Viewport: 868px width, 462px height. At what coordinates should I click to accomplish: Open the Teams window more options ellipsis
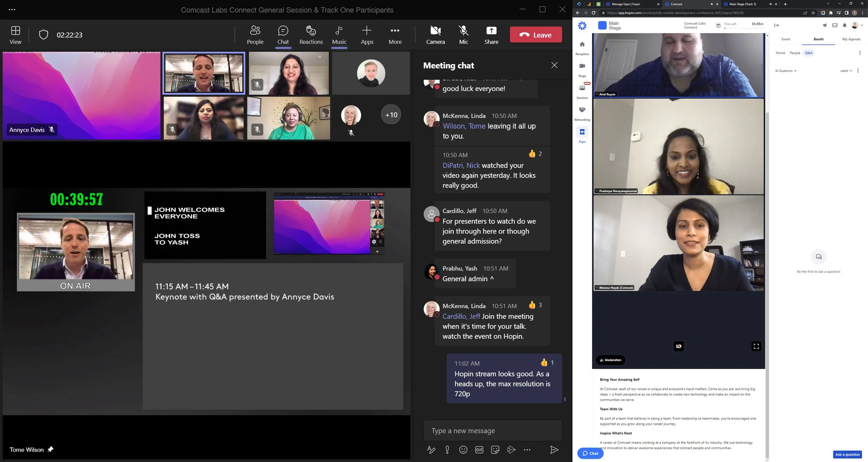tap(12, 10)
